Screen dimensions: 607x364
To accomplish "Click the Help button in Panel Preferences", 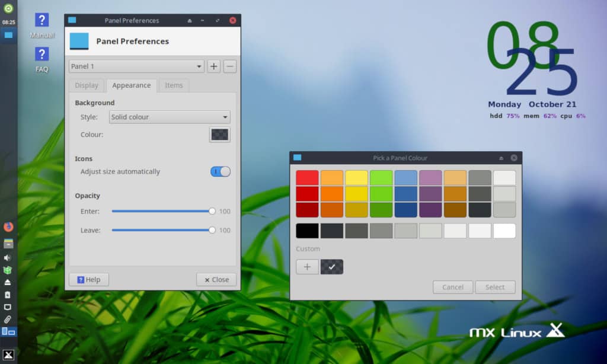I will point(88,280).
